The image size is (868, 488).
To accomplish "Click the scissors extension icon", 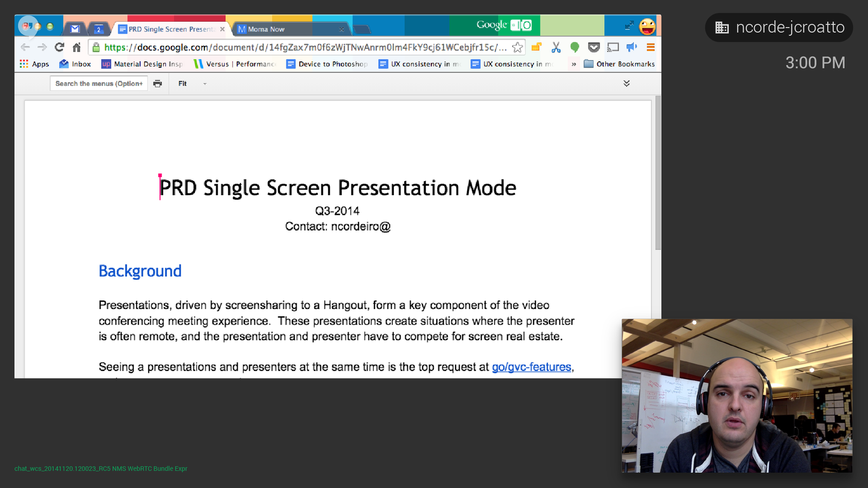I will [556, 47].
